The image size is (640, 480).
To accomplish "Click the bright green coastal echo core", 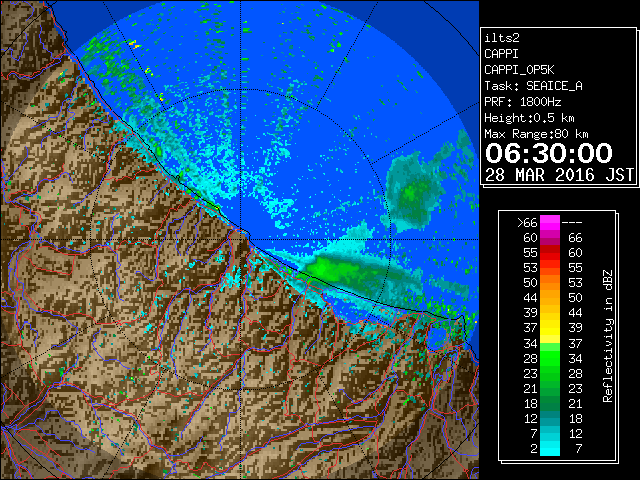I will coord(323,269).
